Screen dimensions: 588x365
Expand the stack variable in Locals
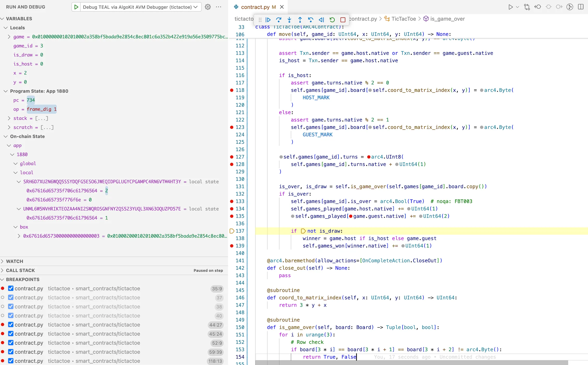(10, 118)
